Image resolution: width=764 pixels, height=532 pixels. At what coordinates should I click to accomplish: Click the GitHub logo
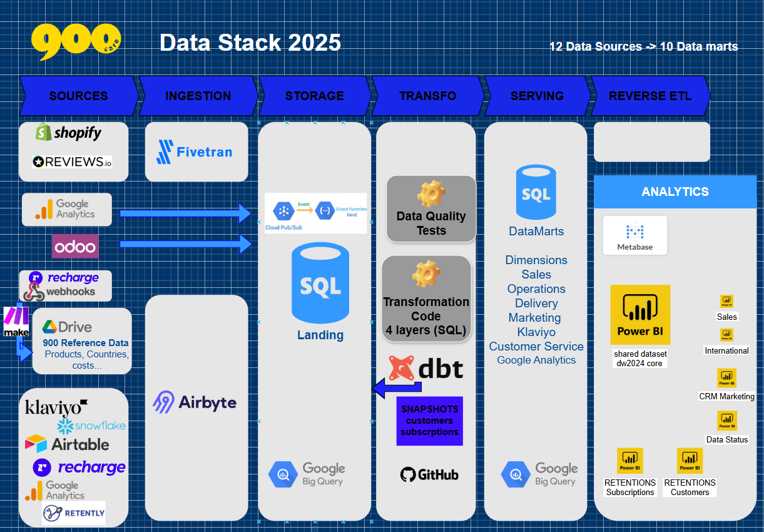click(x=429, y=474)
